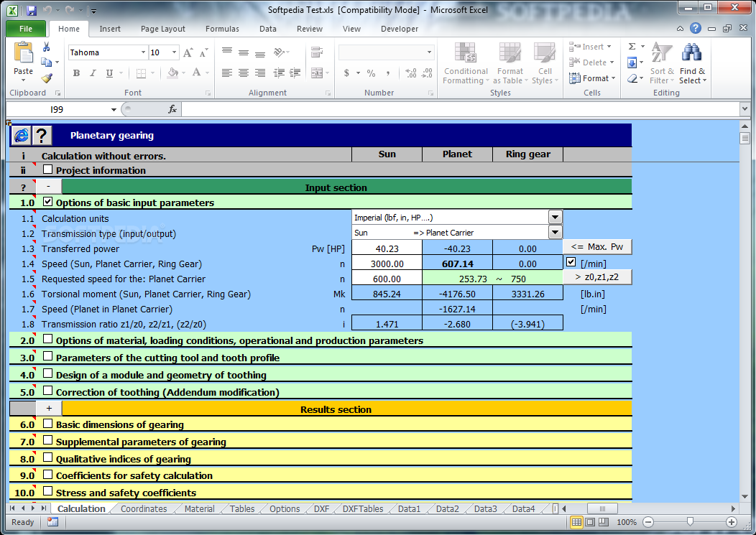The width and height of the screenshot is (756, 535).
Task: Collapse the Input section with minus button
Action: (x=48, y=187)
